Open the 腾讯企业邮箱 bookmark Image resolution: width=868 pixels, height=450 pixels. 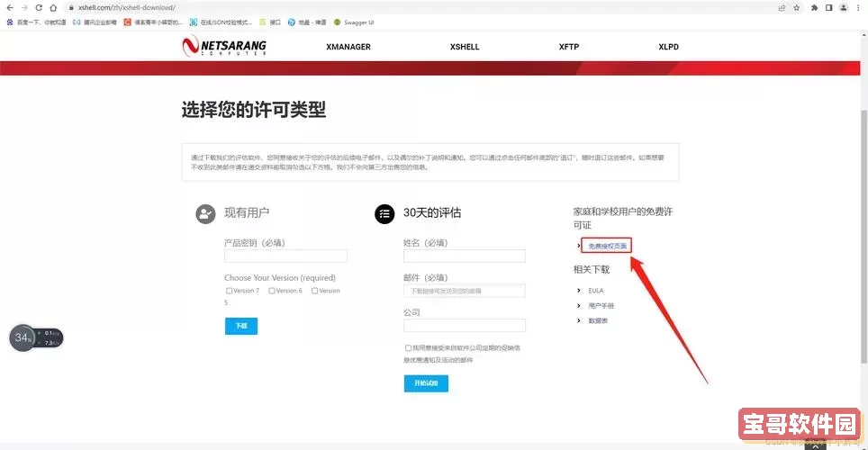(95, 22)
